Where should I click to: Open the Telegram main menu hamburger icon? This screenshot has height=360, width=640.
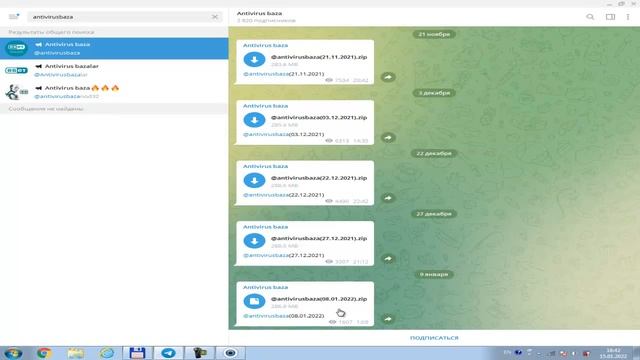14,17
